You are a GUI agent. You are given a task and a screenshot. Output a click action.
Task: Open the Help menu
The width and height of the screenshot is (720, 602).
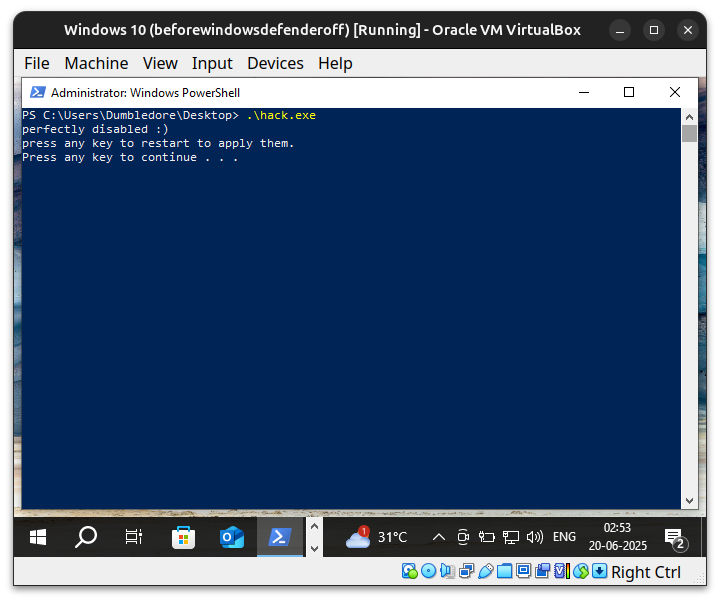(x=335, y=63)
